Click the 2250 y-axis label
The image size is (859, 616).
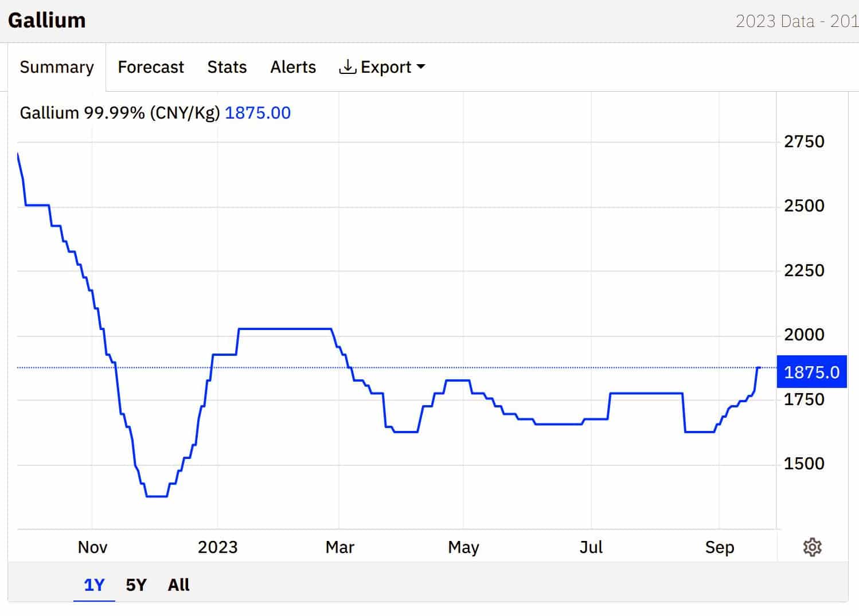(x=804, y=270)
